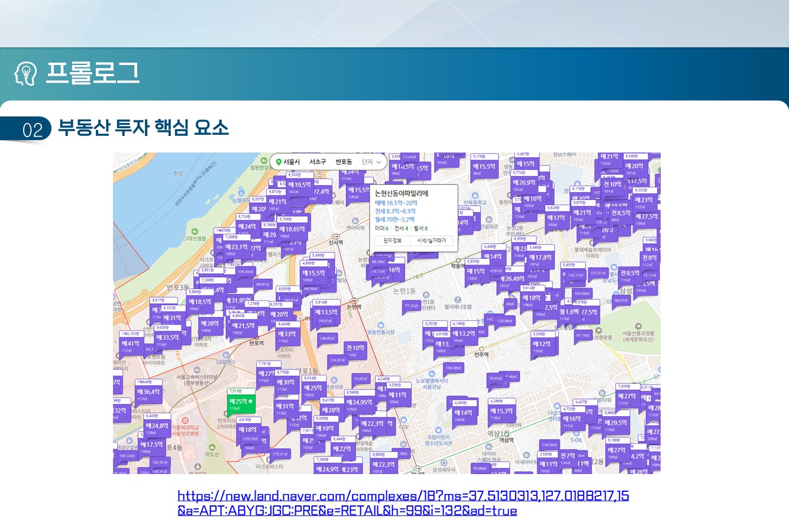Select the 매30억 price marker
Viewport: 789px width, 532px height.
click(x=286, y=384)
